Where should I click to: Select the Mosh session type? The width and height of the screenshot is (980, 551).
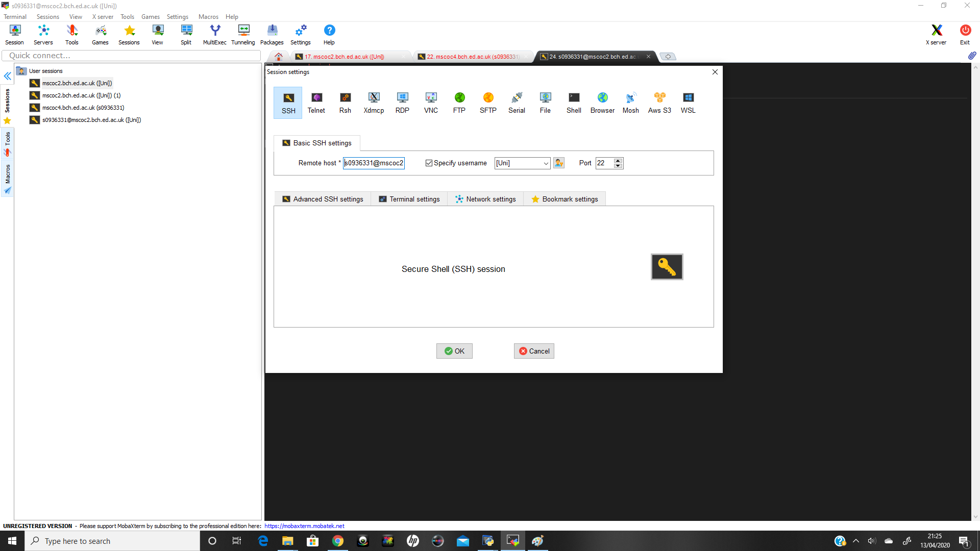coord(631,103)
